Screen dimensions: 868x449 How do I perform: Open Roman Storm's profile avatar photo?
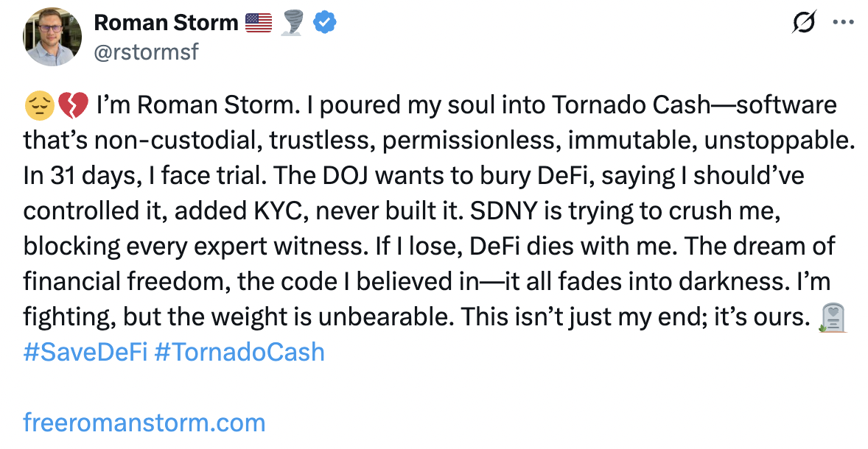click(52, 37)
